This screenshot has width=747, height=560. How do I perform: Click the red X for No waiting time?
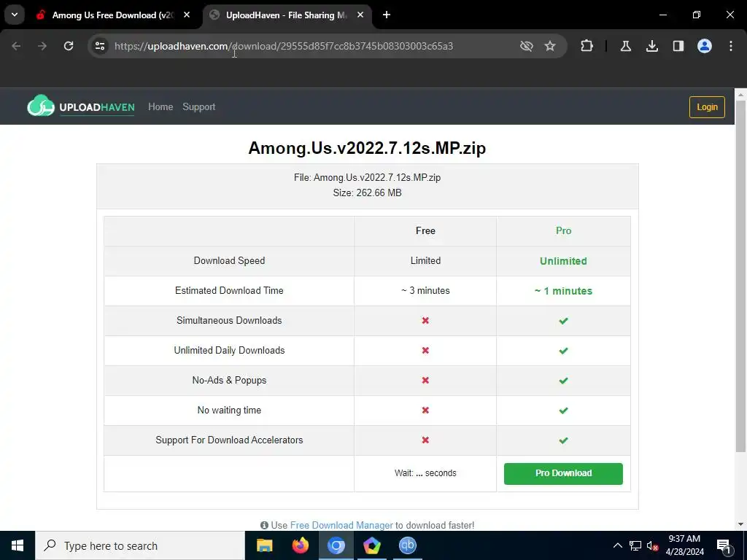[425, 410]
